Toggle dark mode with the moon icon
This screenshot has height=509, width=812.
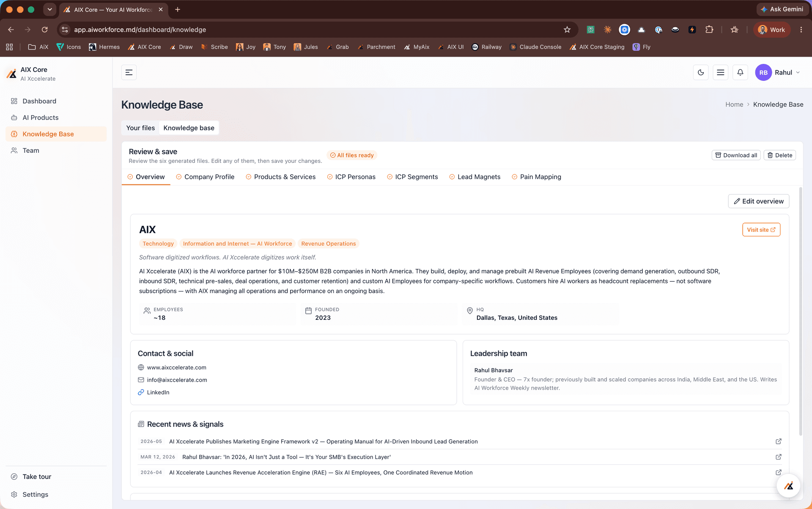[x=701, y=72]
